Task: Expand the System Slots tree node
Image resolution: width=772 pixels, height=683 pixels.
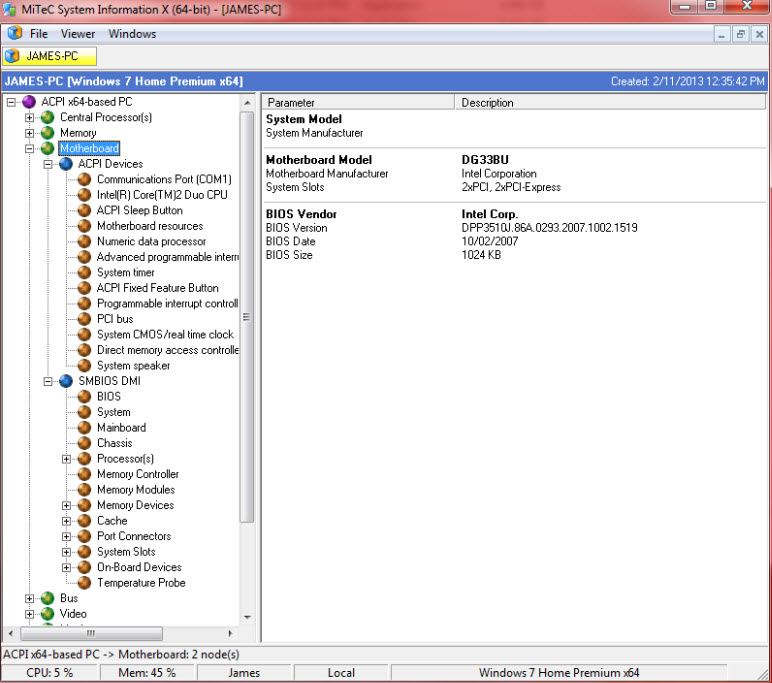Action: click(66, 553)
